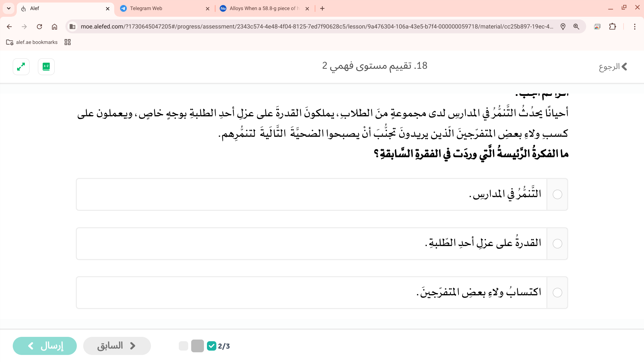Open the tab search dropdown arrow
This screenshot has height=362, width=644.
9,8
